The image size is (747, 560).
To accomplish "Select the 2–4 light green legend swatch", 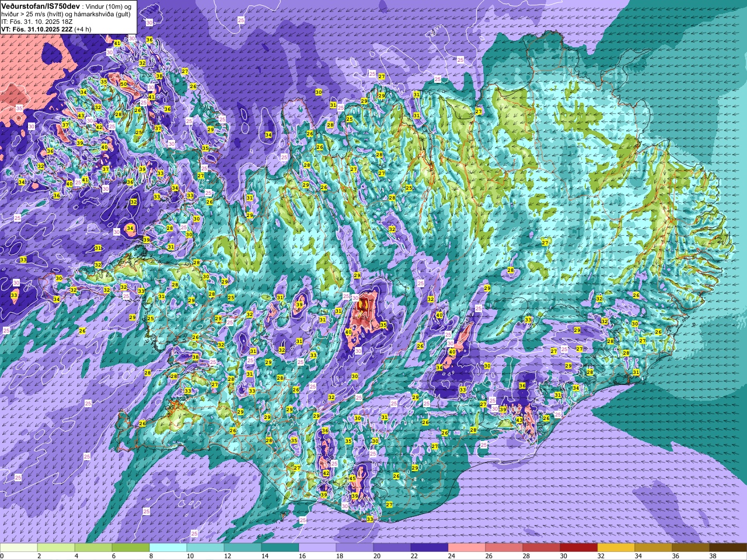I will 56,548.
